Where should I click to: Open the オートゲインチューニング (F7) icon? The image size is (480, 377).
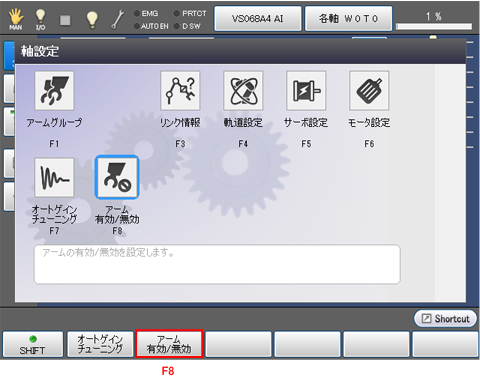pyautogui.click(x=54, y=177)
